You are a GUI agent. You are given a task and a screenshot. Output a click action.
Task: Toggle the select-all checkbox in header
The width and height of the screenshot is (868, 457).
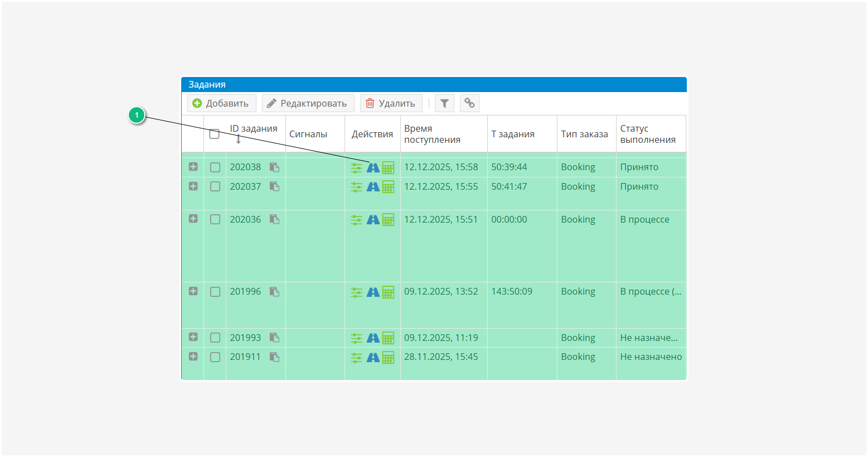pos(214,134)
